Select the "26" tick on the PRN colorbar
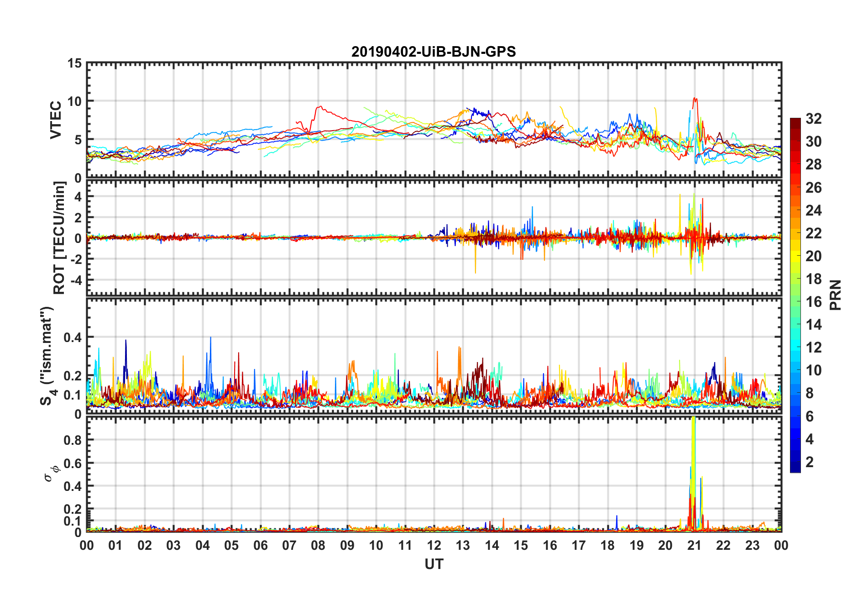Viewport: 868px width, 590px height. pos(814,187)
